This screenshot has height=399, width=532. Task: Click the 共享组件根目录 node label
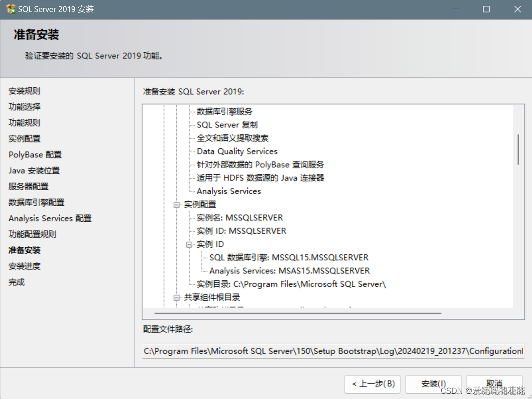212,297
